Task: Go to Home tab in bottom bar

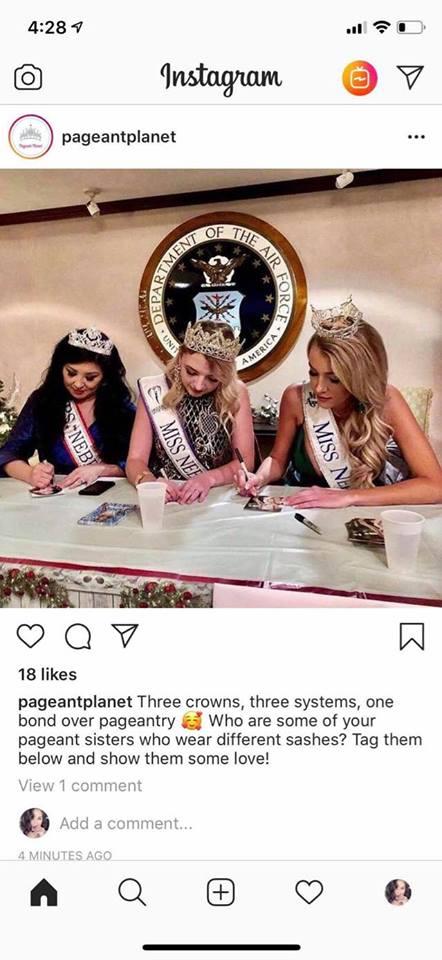Action: 44,893
